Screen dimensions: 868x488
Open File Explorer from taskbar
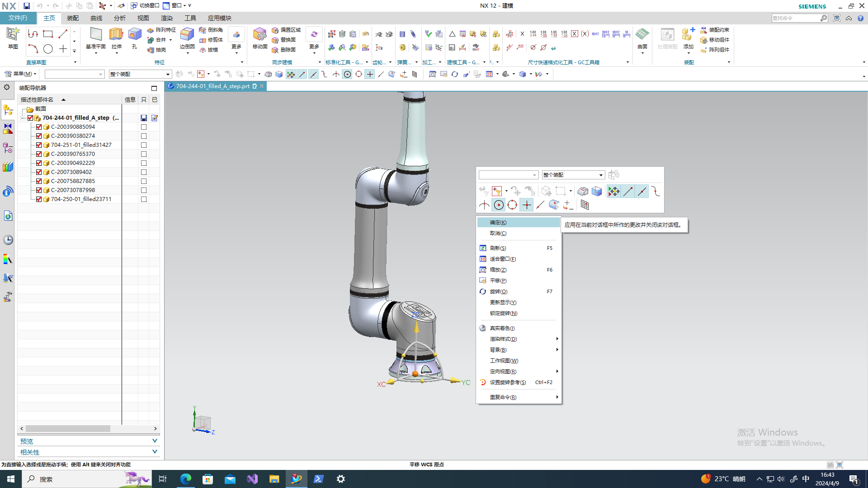[x=274, y=479]
